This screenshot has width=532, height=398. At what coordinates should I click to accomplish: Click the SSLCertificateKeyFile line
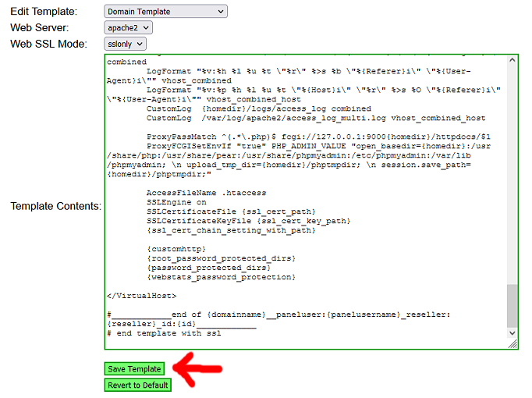point(248,221)
